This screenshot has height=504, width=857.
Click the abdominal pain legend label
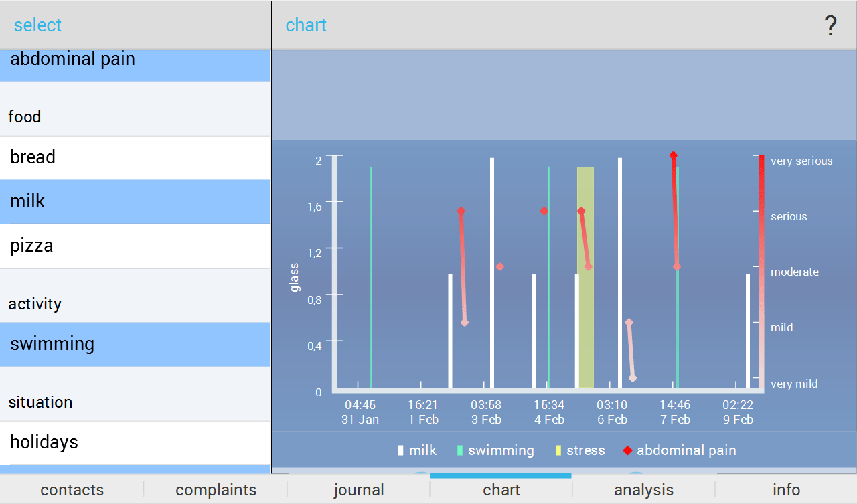(686, 450)
